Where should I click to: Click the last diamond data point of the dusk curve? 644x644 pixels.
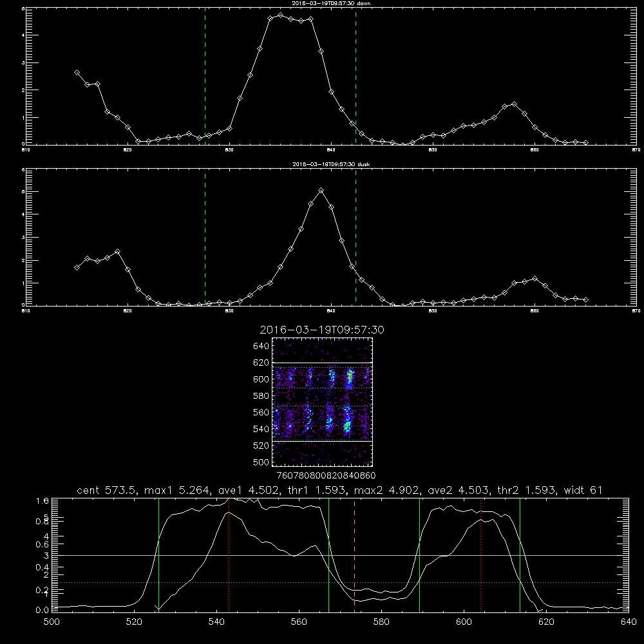(x=585, y=300)
